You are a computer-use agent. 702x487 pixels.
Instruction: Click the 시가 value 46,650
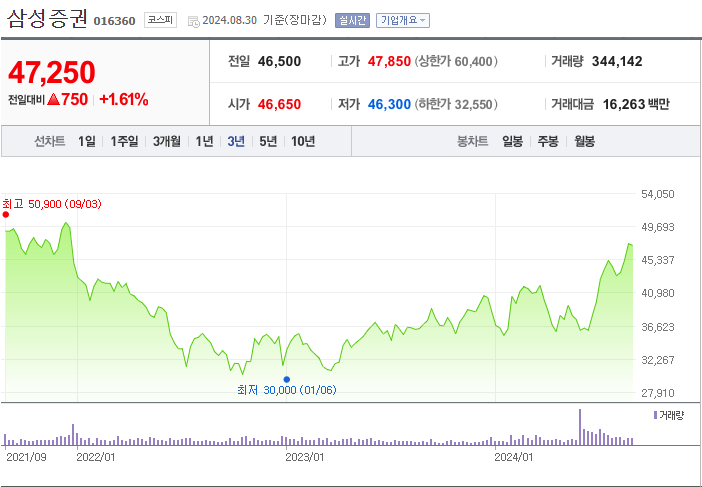coord(279,104)
